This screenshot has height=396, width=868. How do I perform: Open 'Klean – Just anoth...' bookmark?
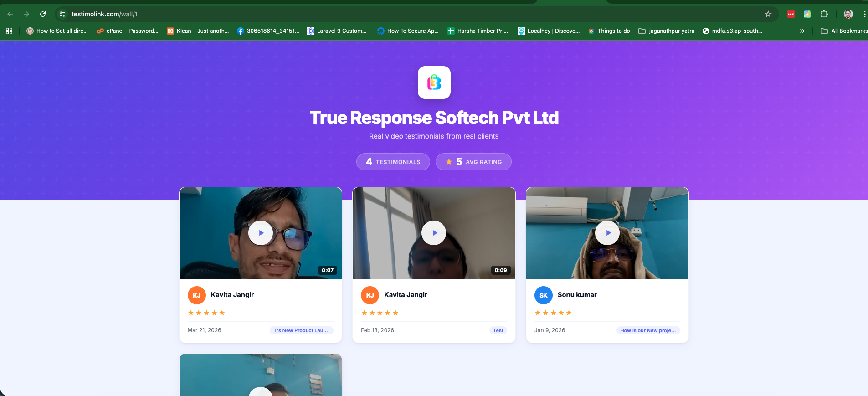pos(198,31)
